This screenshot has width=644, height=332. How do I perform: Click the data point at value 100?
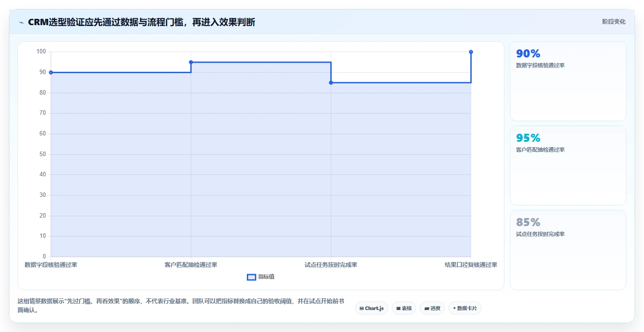[471, 52]
